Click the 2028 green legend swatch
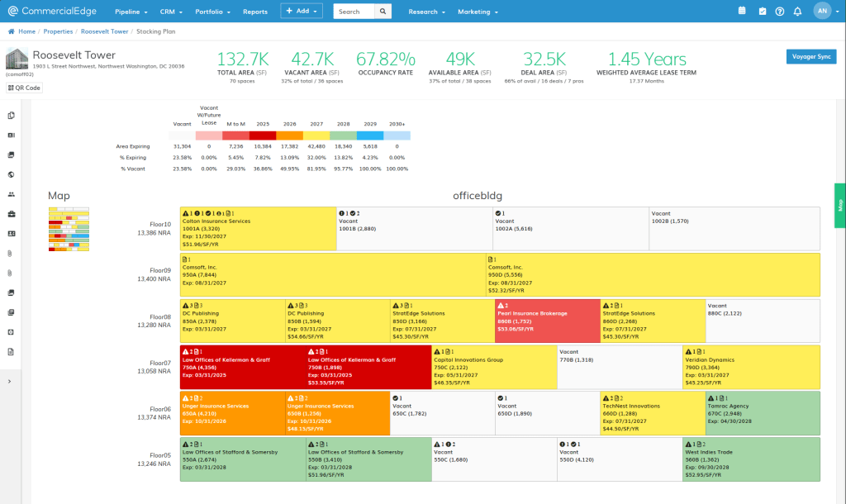Image resolution: width=846 pixels, height=504 pixels. tap(343, 136)
